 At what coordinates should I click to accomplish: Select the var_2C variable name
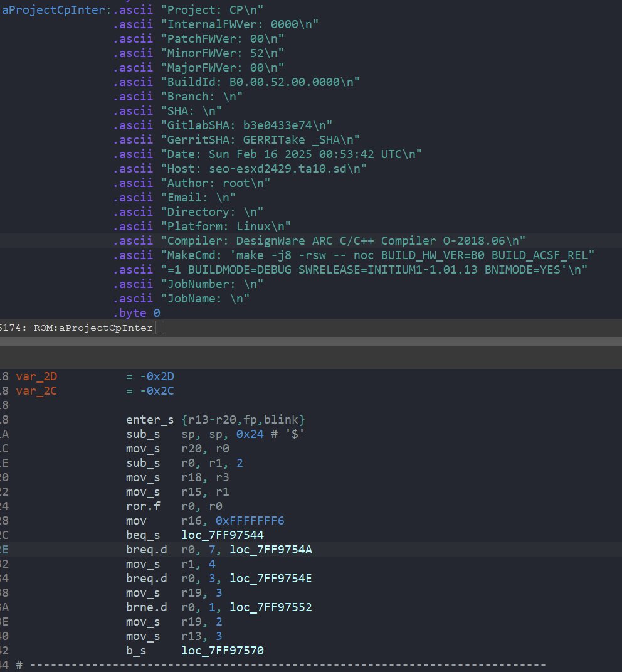[x=36, y=391]
